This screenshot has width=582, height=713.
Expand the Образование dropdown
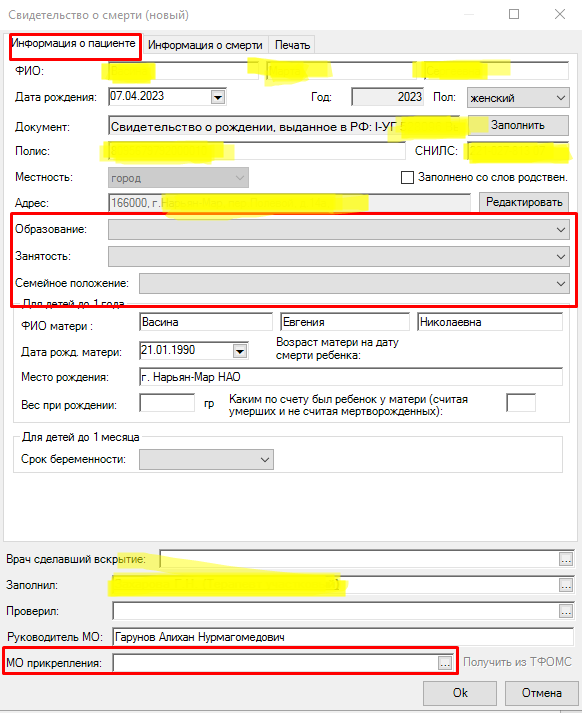pyautogui.click(x=338, y=230)
